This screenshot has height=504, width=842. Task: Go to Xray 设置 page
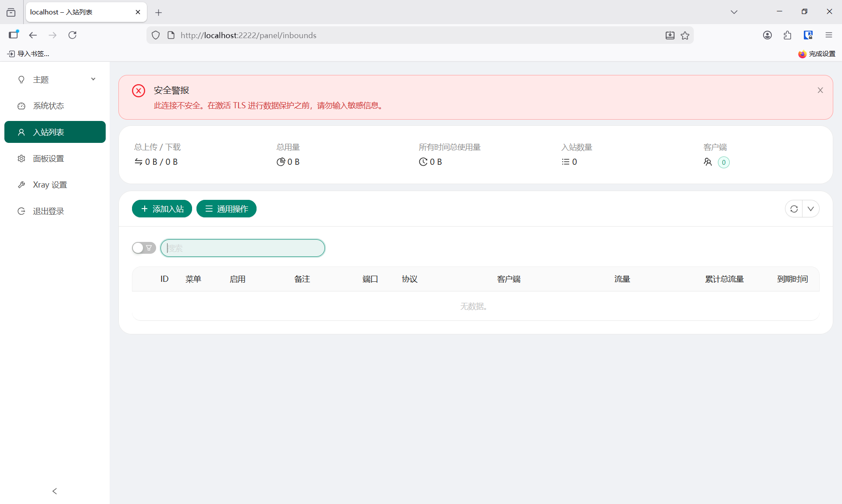click(x=50, y=185)
